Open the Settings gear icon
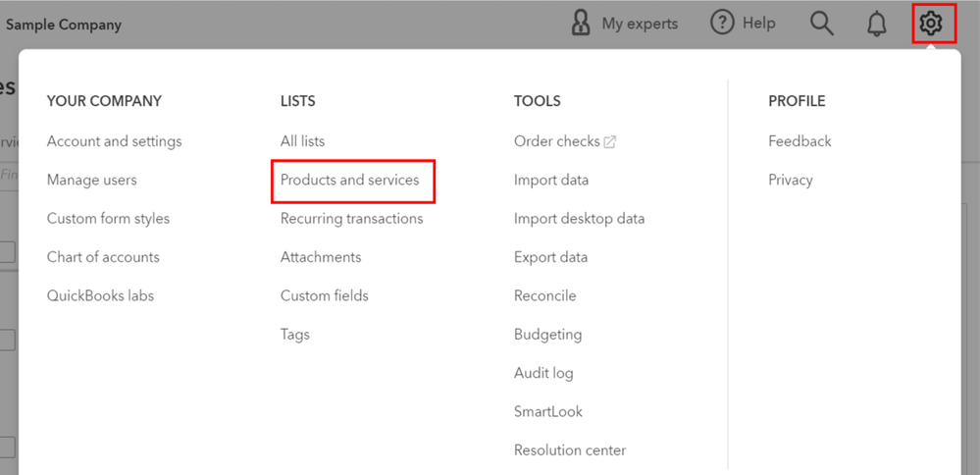This screenshot has width=980, height=475. tap(930, 24)
